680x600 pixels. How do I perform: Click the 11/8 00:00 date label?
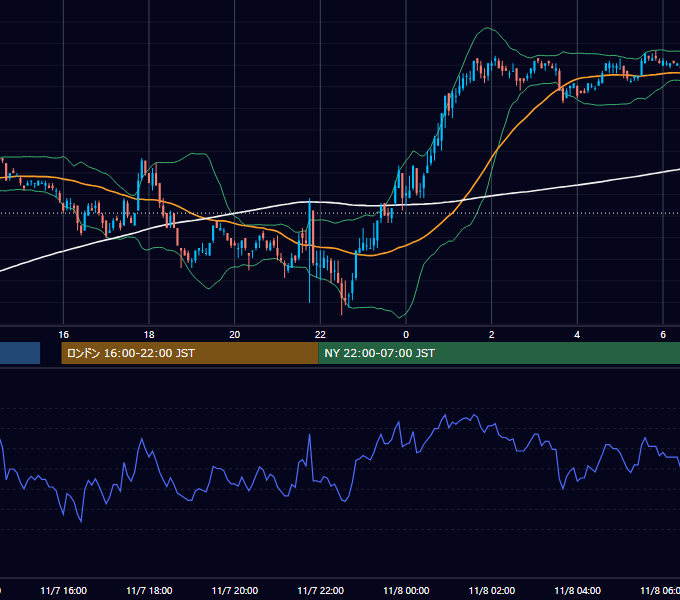[406, 590]
